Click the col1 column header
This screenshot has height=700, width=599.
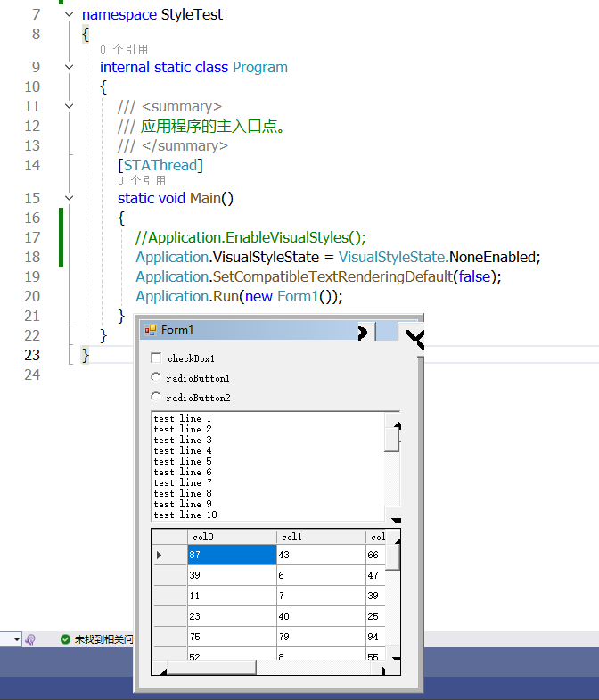click(x=321, y=537)
